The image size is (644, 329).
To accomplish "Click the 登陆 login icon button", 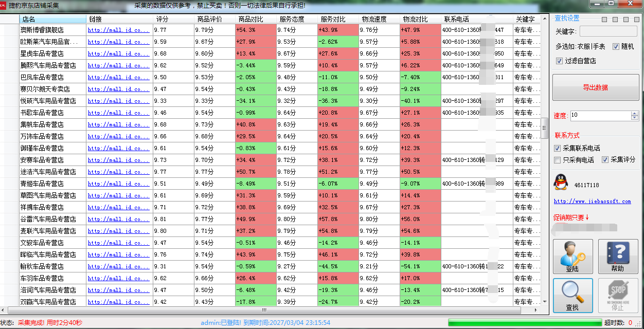I will (573, 256).
